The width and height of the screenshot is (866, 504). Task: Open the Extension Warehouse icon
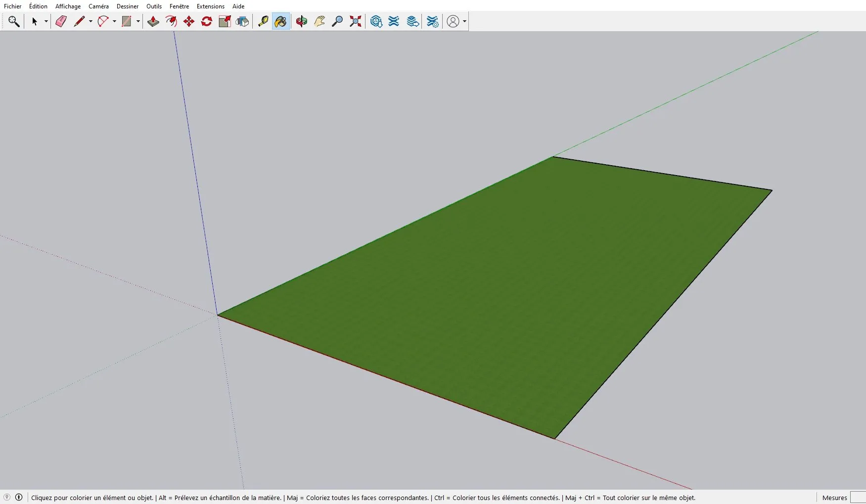pyautogui.click(x=394, y=21)
